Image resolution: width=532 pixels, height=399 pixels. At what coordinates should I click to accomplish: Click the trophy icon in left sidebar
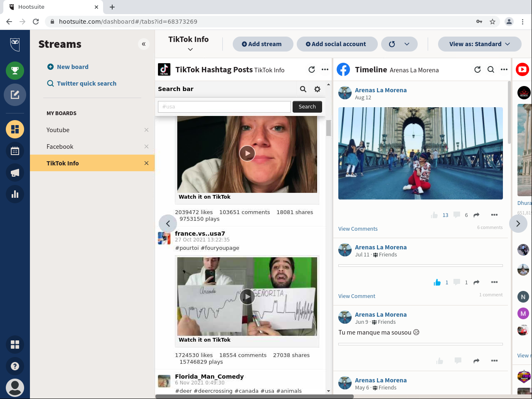pyautogui.click(x=15, y=71)
